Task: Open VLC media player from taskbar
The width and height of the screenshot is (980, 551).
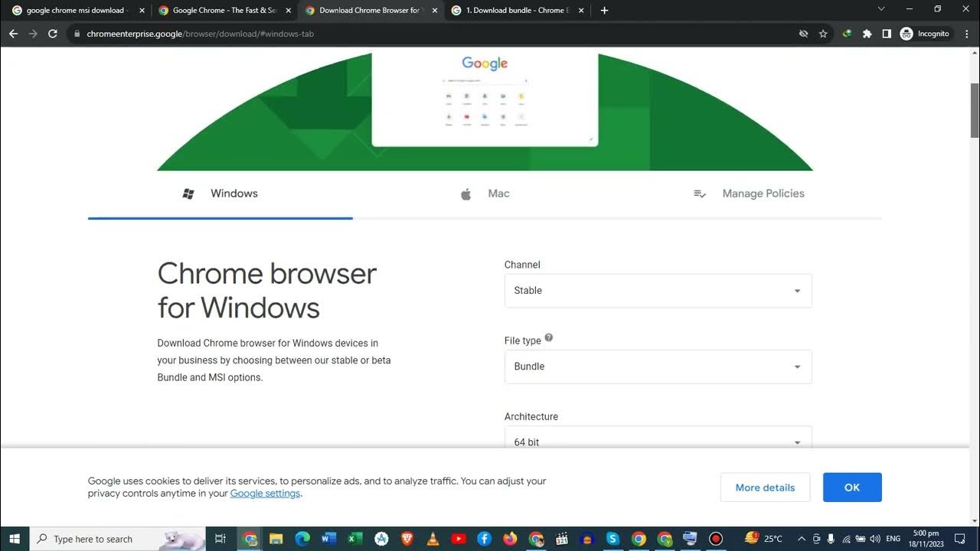Action: point(433,539)
